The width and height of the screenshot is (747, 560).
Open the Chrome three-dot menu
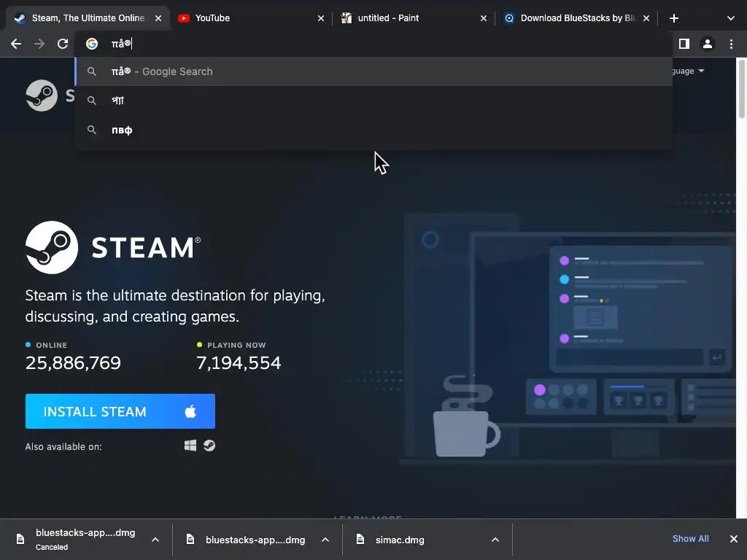coord(731,44)
